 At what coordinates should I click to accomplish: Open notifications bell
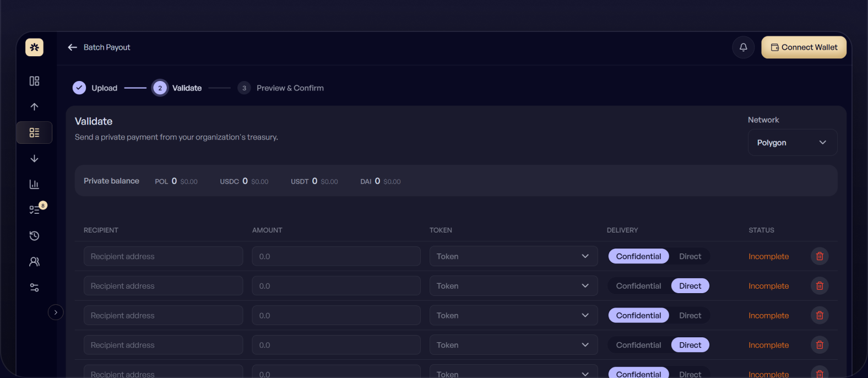743,47
